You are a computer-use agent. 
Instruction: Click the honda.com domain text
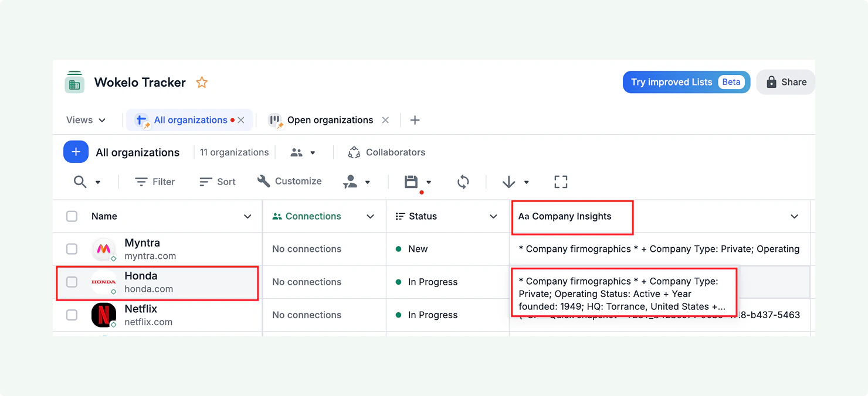click(x=148, y=289)
